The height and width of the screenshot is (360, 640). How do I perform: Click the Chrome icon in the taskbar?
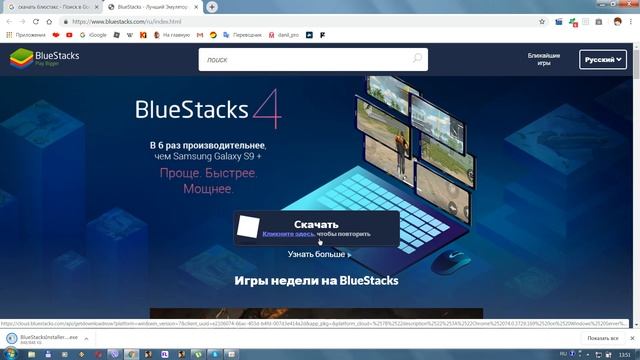pyautogui.click(x=131, y=354)
